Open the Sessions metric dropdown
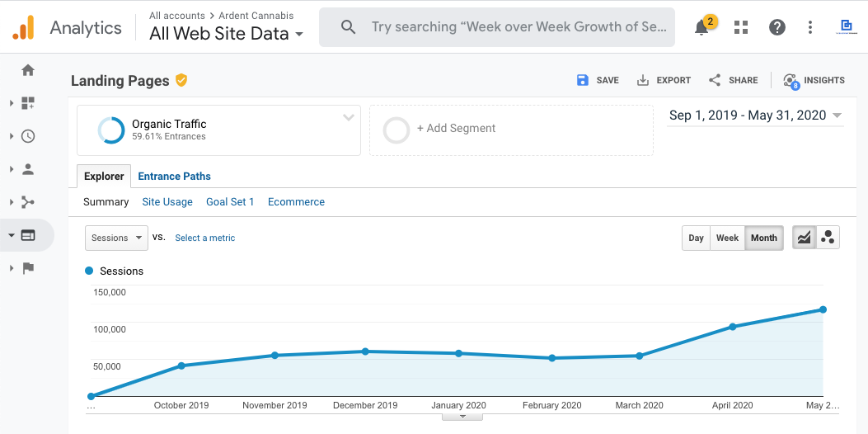Viewport: 868px width, 434px height. (116, 238)
